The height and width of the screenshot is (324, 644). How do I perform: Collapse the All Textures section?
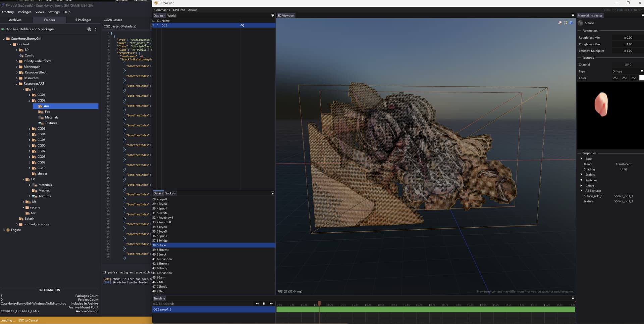coord(582,191)
